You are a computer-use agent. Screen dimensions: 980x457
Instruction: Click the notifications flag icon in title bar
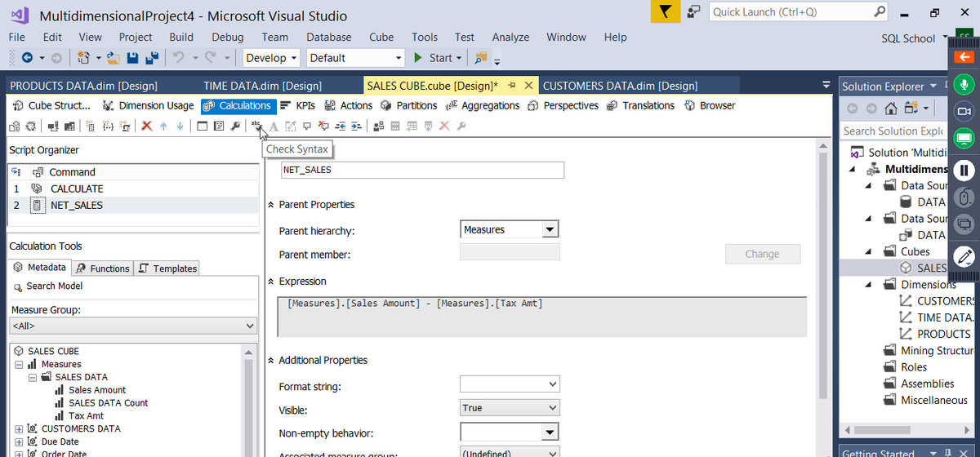click(x=666, y=11)
